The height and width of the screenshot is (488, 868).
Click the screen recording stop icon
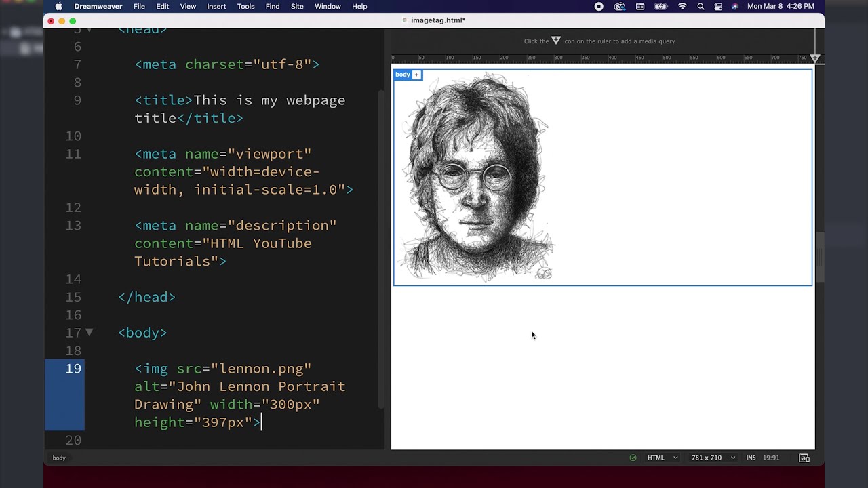599,6
